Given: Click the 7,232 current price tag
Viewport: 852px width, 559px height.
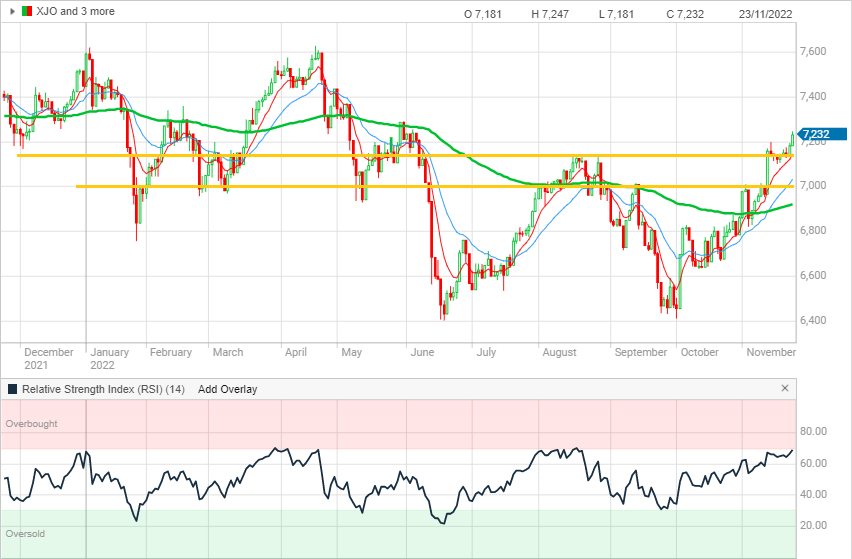Looking at the screenshot, I should (817, 134).
